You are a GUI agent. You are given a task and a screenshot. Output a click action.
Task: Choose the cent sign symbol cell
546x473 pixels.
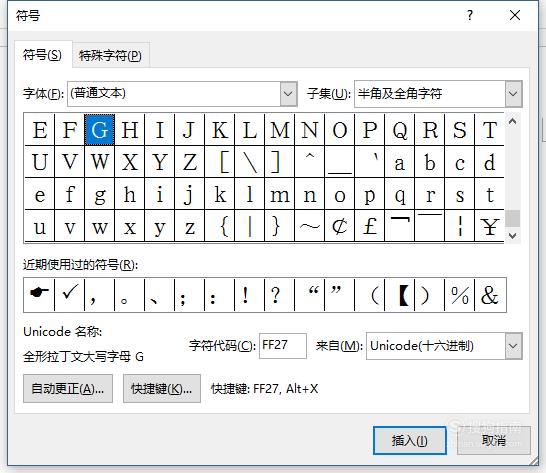coord(340,226)
